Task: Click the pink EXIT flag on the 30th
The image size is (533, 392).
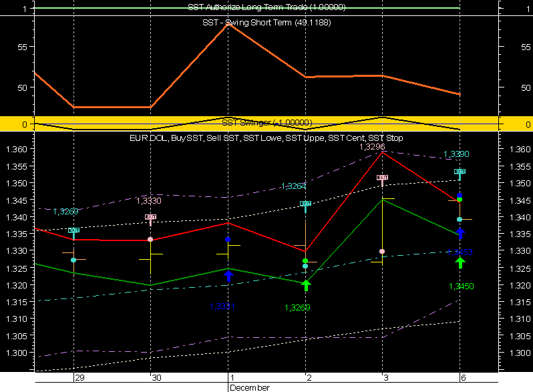Action: 150,219
